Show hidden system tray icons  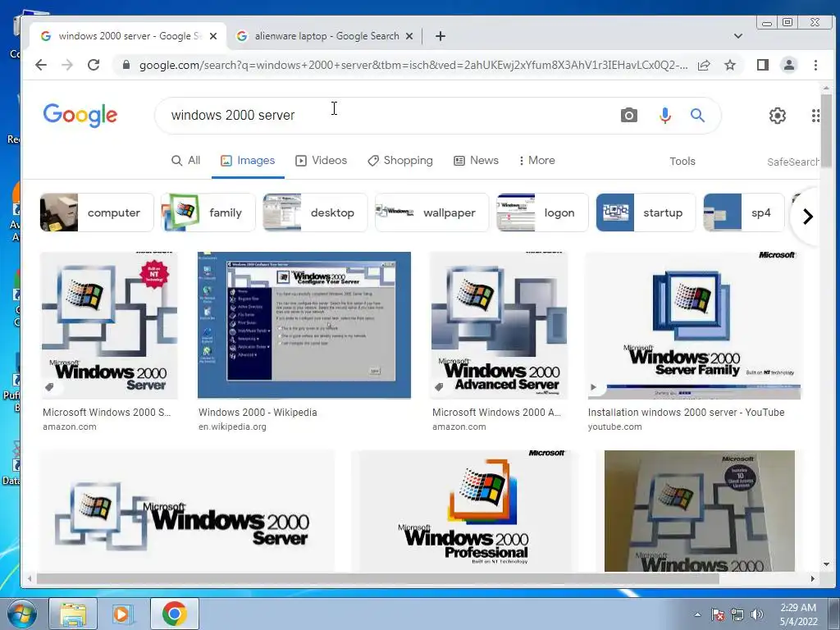[697, 614]
